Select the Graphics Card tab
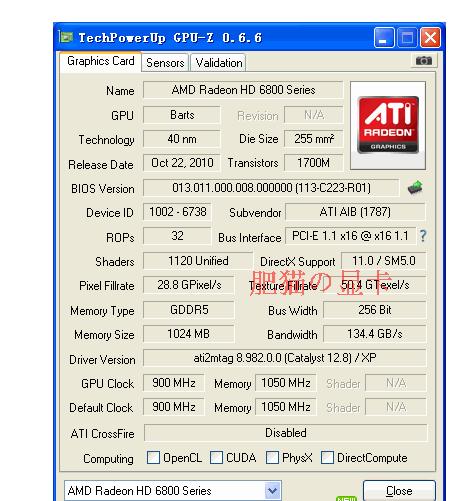460x501 pixels. pos(101,61)
